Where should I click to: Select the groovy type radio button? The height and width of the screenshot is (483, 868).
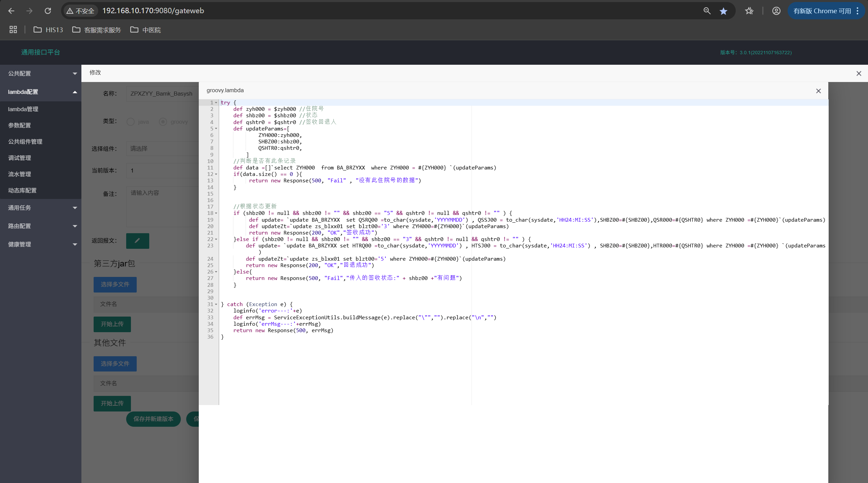[163, 122]
